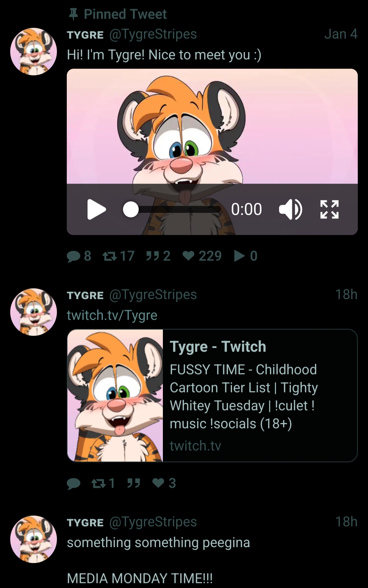The width and height of the screenshot is (368, 588).
Task: Mute the video volume speaker icon
Action: 290,209
